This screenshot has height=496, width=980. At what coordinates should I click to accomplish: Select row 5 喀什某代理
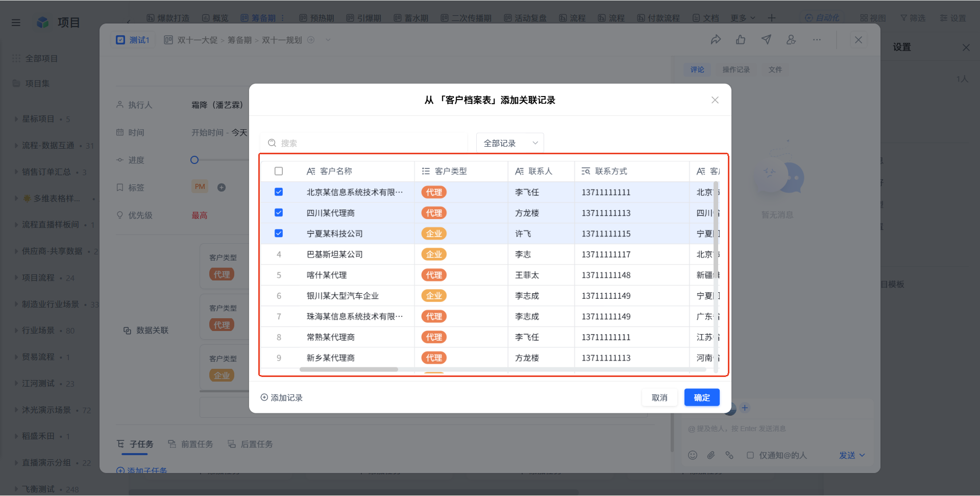pyautogui.click(x=279, y=275)
